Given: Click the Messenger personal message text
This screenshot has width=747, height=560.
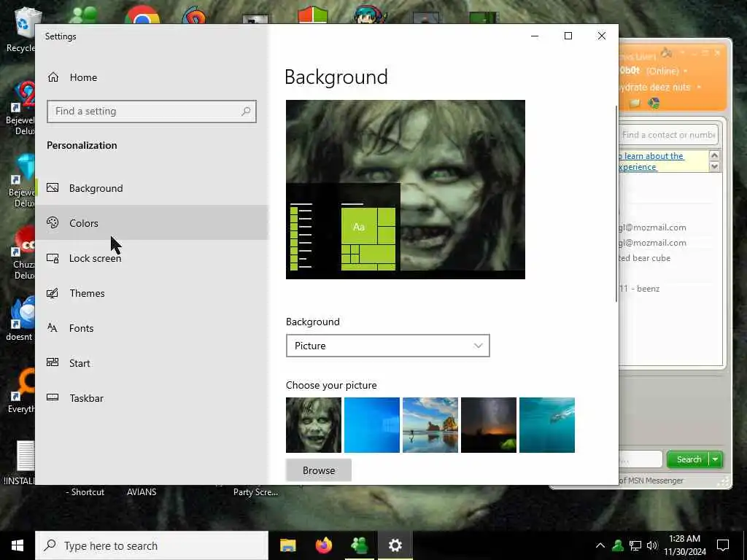Looking at the screenshot, I should click(654, 87).
